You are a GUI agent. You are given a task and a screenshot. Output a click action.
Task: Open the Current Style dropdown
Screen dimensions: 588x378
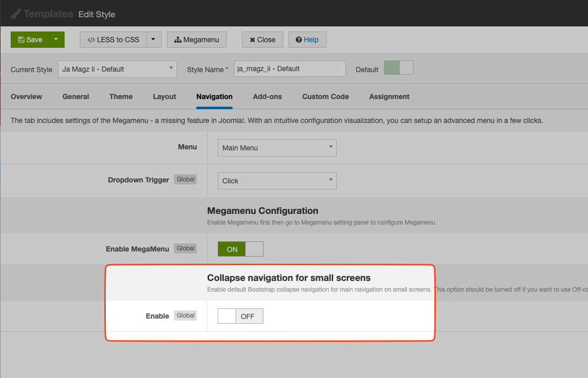[x=117, y=69]
